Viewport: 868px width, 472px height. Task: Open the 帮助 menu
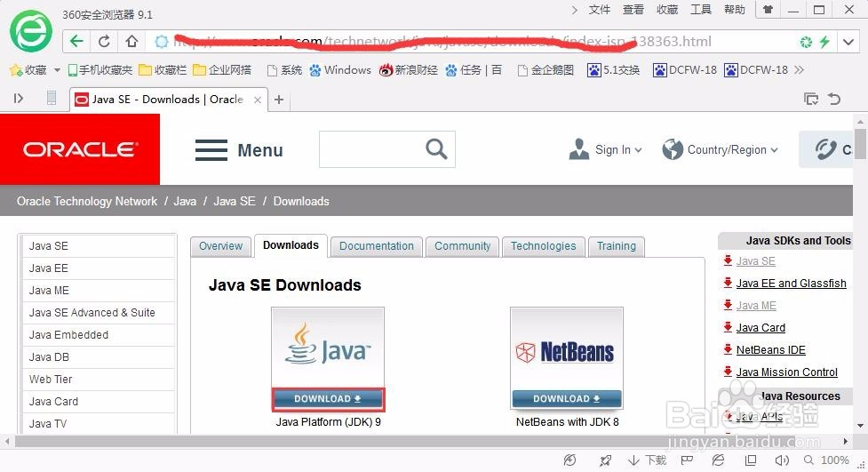[x=735, y=10]
